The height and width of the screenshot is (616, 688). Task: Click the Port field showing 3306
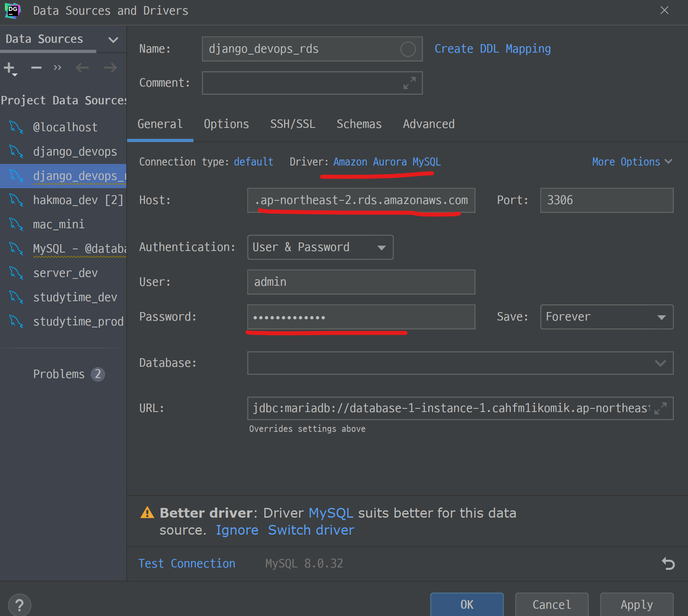pyautogui.click(x=607, y=200)
